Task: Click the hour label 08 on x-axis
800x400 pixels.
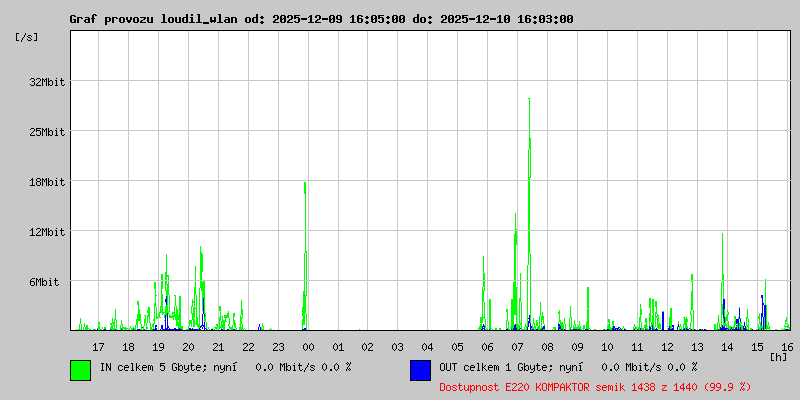Action: (547, 347)
